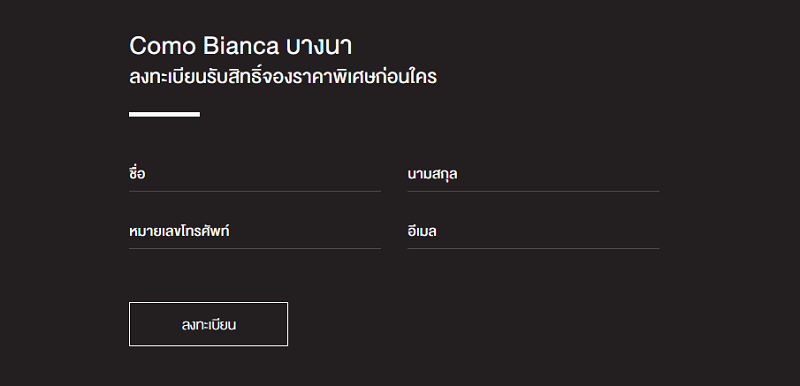The width and height of the screenshot is (800, 386).
Task: Click the white divider bar under the heading
Action: pyautogui.click(x=164, y=114)
